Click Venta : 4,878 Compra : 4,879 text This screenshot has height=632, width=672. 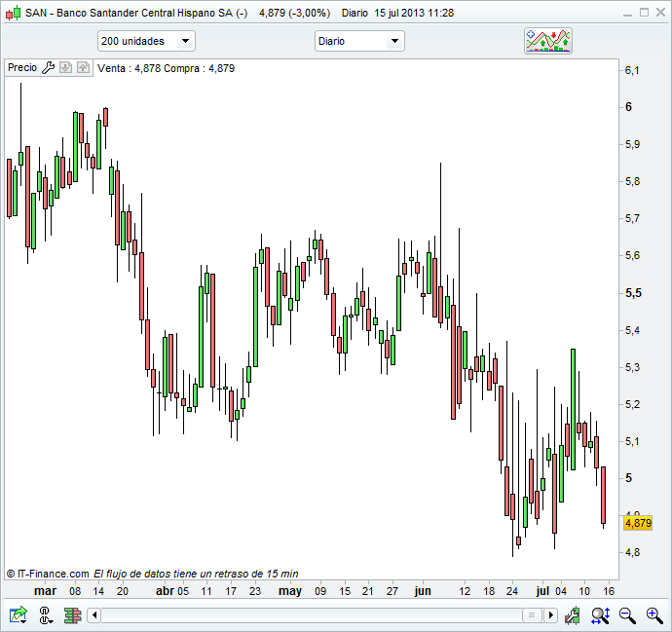[x=166, y=68]
